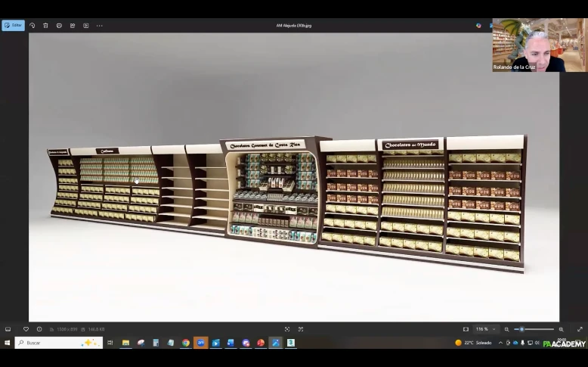Click the Editar button
588x367 pixels.
coord(13,25)
